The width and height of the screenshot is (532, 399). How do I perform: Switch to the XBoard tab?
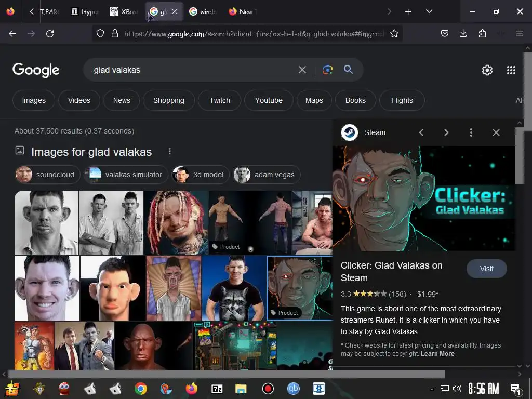coord(124,12)
